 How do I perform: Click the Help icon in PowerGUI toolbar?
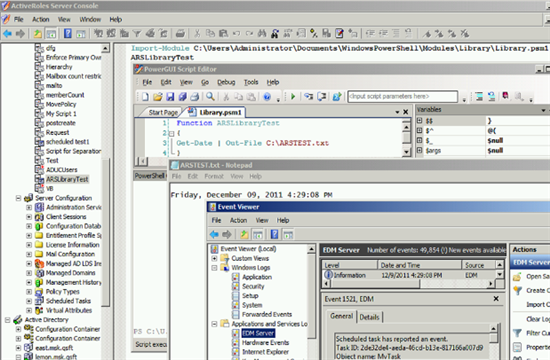(267, 96)
